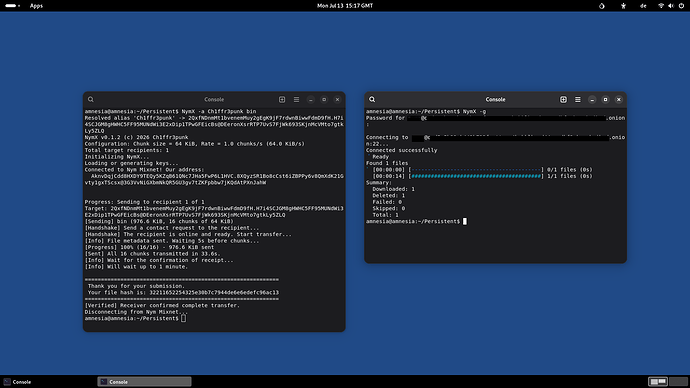Open hamburger menu of left Console
The width and height of the screenshot is (690, 388).
(x=296, y=99)
